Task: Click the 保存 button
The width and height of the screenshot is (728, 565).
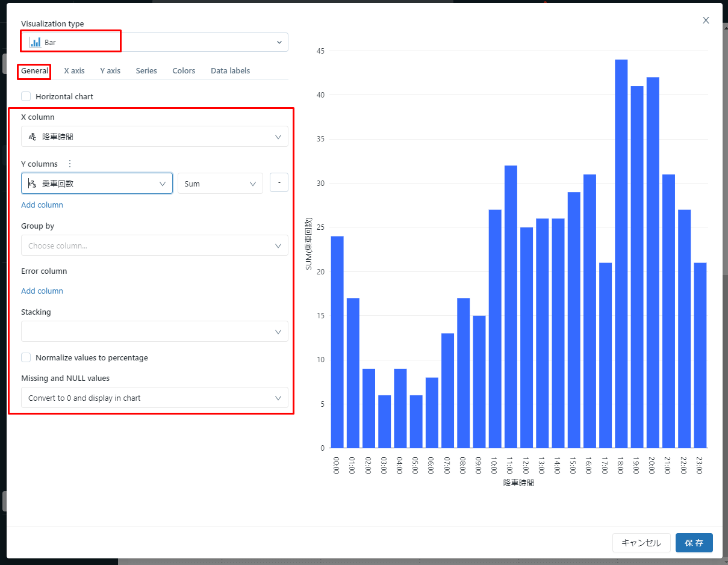Action: coord(694,543)
